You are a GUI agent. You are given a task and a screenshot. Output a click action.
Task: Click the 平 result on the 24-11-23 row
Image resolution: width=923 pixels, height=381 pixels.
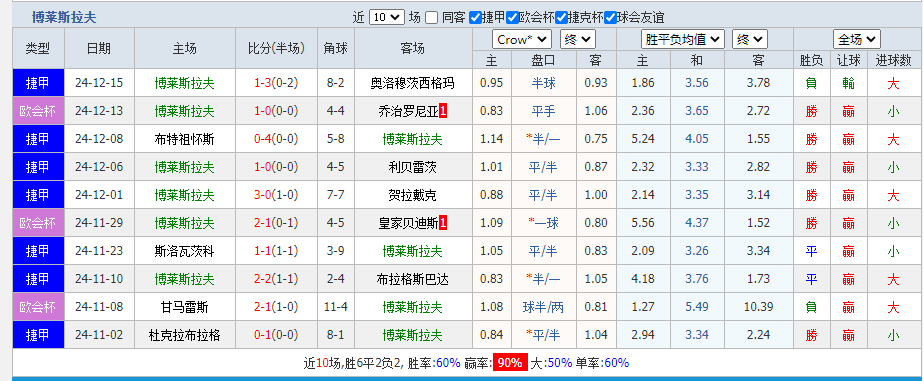[811, 251]
